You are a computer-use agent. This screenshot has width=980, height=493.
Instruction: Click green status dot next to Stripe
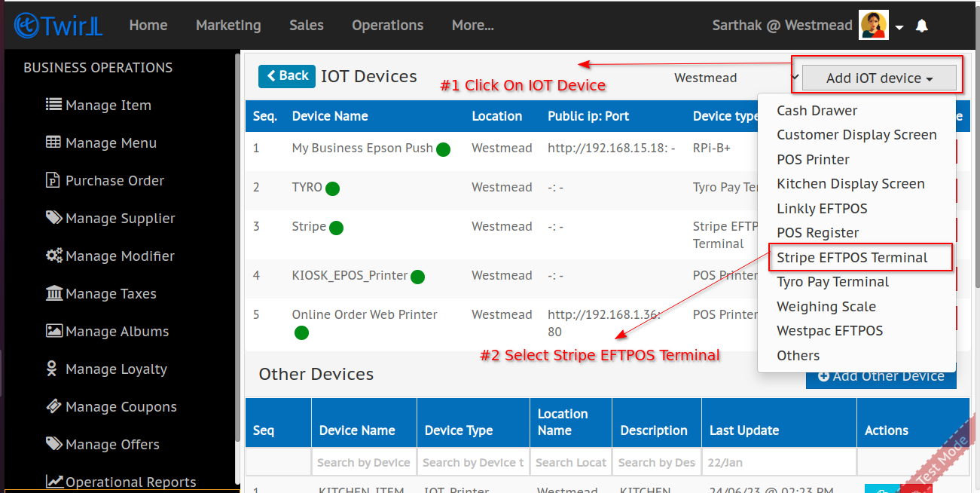pos(336,228)
